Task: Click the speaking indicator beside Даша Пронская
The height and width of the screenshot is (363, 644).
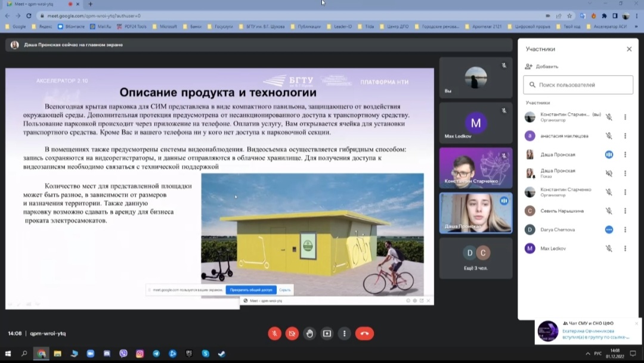Action: pyautogui.click(x=609, y=154)
